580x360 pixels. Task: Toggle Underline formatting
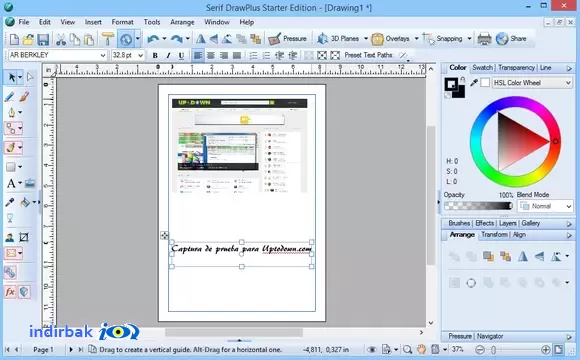[x=181, y=55]
